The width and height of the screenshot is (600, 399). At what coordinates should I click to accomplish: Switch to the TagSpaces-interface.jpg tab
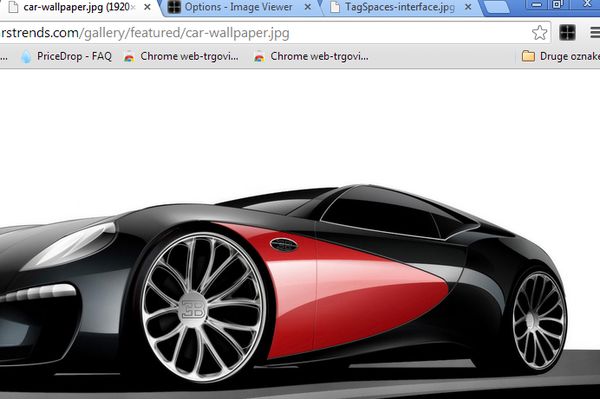(400, 7)
